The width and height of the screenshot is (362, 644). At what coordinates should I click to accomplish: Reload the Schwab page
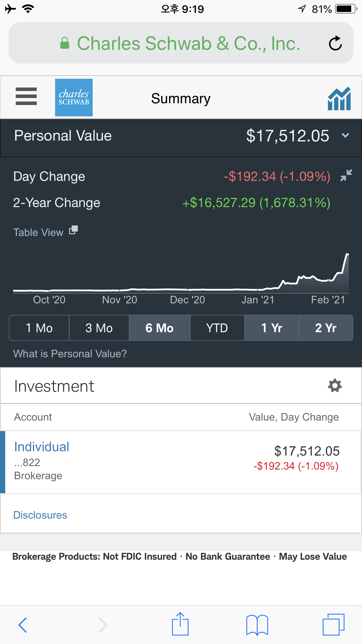pos(335,43)
